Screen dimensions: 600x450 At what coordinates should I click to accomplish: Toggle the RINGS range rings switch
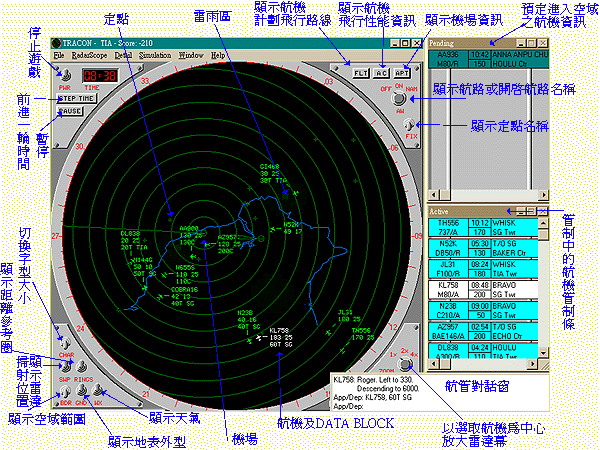82,365
